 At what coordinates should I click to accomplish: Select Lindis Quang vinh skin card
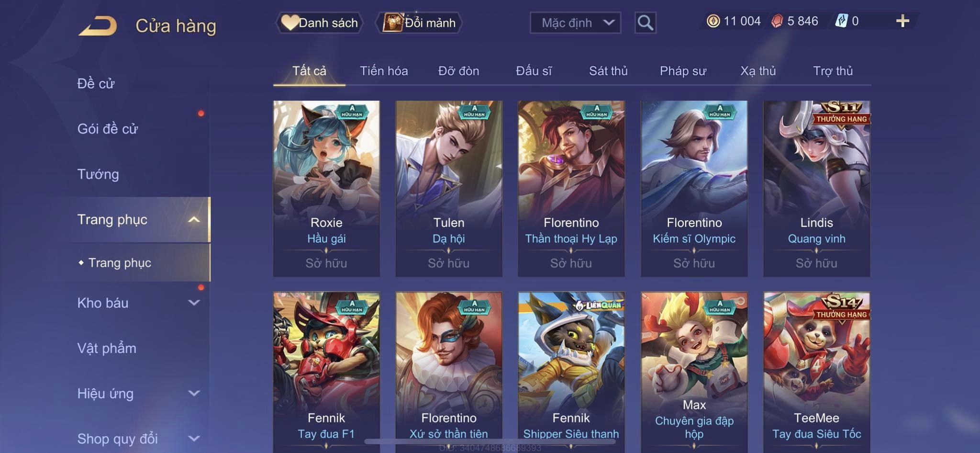[816, 189]
